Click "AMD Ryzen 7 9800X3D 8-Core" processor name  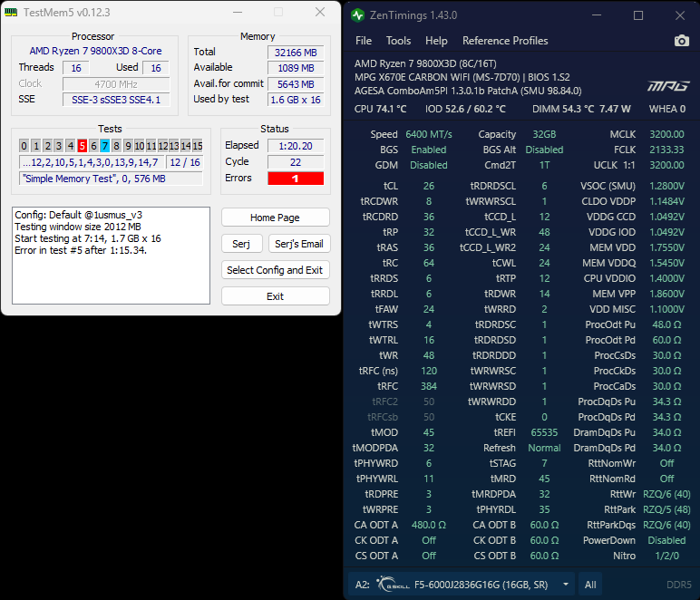(95, 51)
